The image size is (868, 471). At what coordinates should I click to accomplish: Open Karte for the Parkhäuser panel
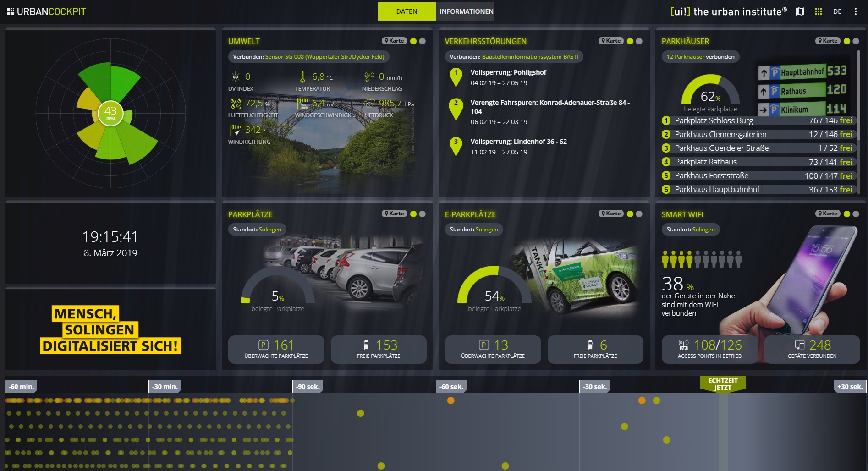click(827, 41)
